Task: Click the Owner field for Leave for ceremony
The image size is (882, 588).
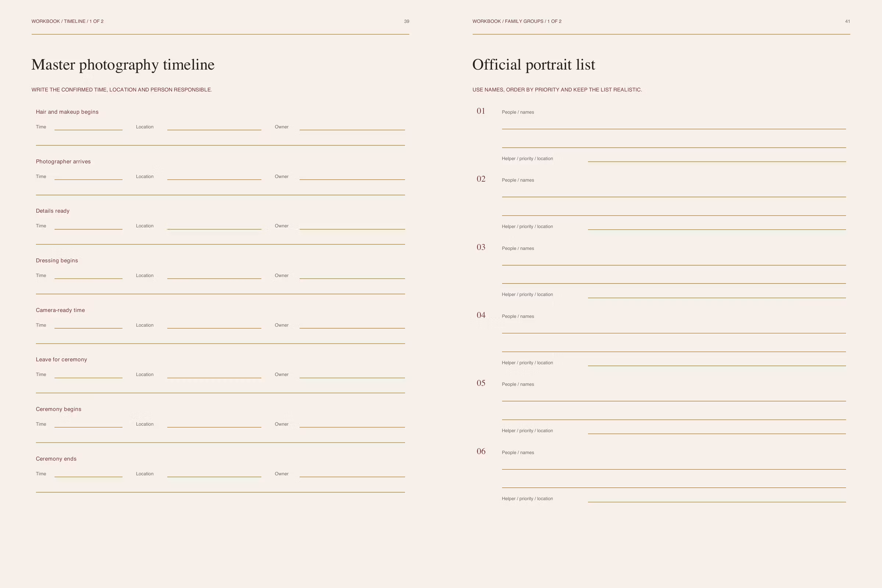Action: [352, 374]
